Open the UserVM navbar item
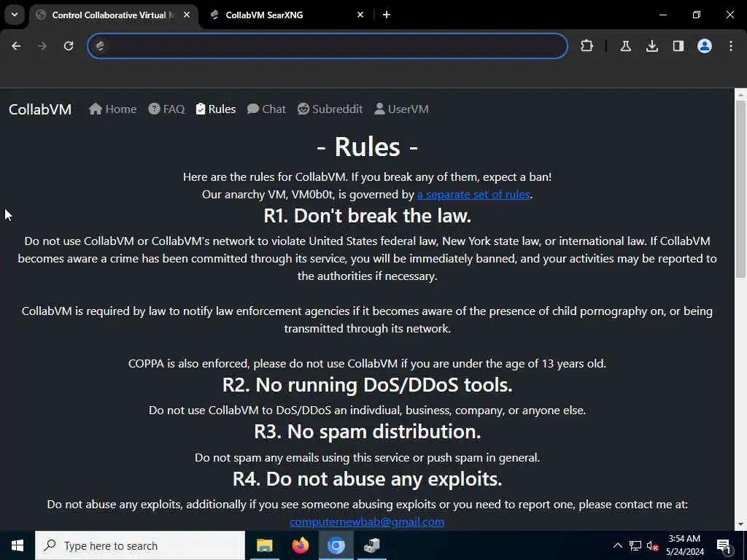The width and height of the screenshot is (747, 560). [401, 109]
